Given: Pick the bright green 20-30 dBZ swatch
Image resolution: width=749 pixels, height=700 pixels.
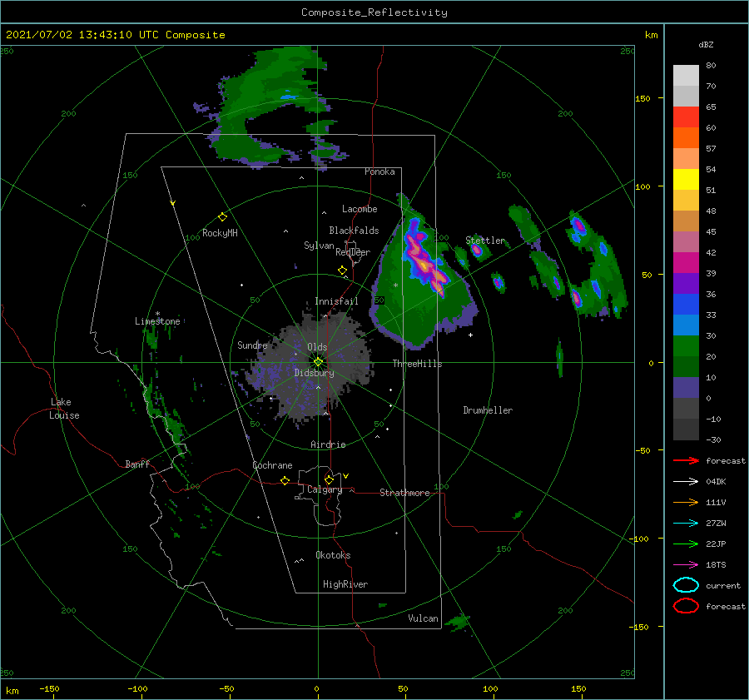Looking at the screenshot, I should coord(686,346).
